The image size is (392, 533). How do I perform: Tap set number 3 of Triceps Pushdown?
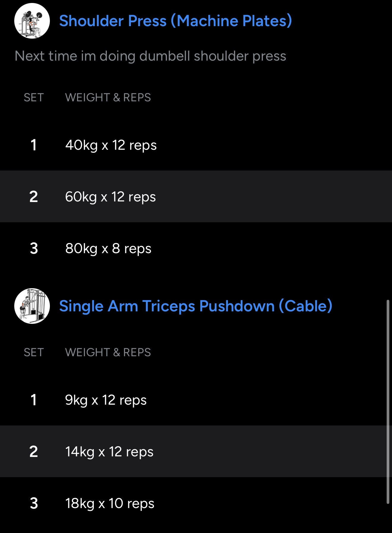point(34,503)
